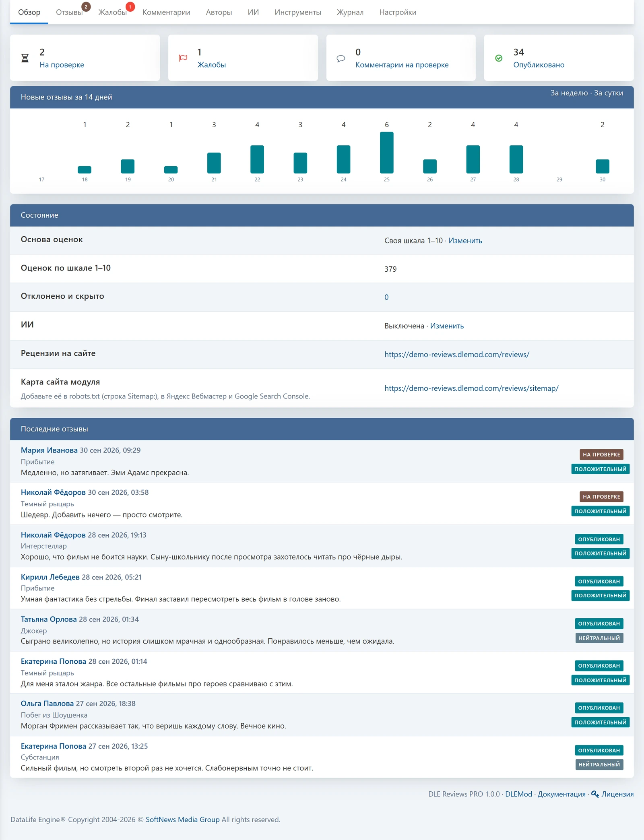Click the chart bar for day 22
Viewport: 644px width, 840px height.
257,159
